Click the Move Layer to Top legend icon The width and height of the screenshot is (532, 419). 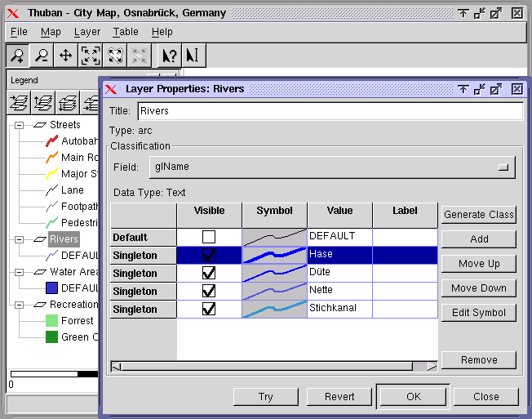(x=19, y=103)
